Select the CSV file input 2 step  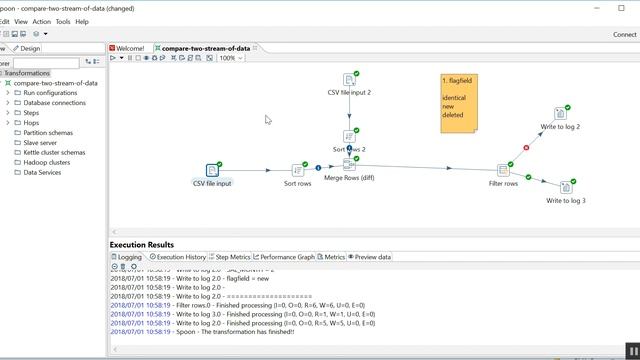click(x=349, y=79)
